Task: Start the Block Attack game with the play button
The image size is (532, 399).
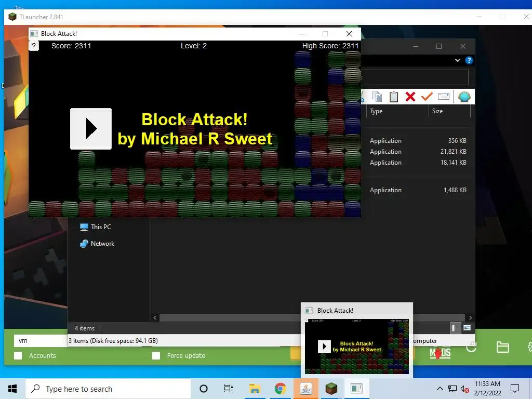Action: click(90, 129)
